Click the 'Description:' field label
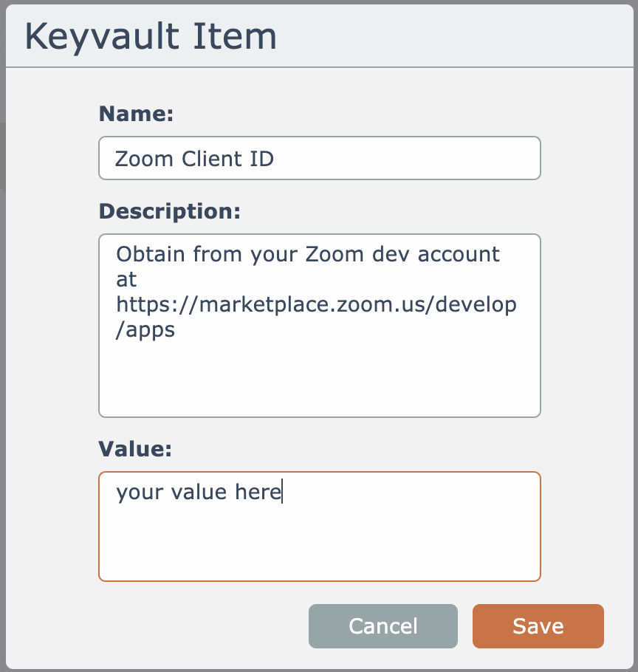This screenshot has height=672, width=638. 169,211
